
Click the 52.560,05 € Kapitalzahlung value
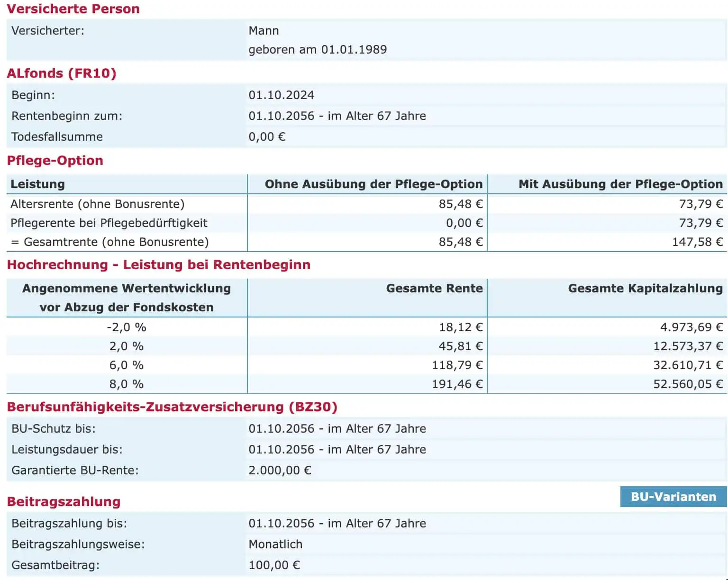688,384
